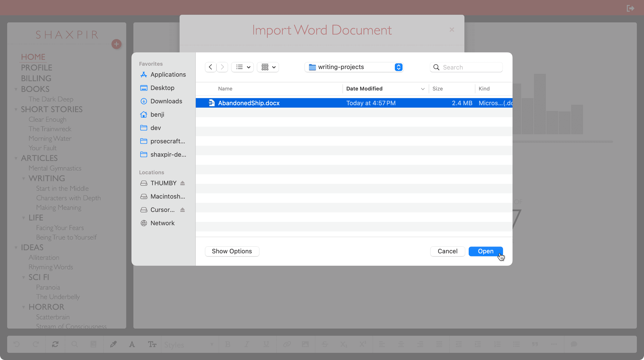Click the back navigation arrow in file dialog

[x=211, y=67]
